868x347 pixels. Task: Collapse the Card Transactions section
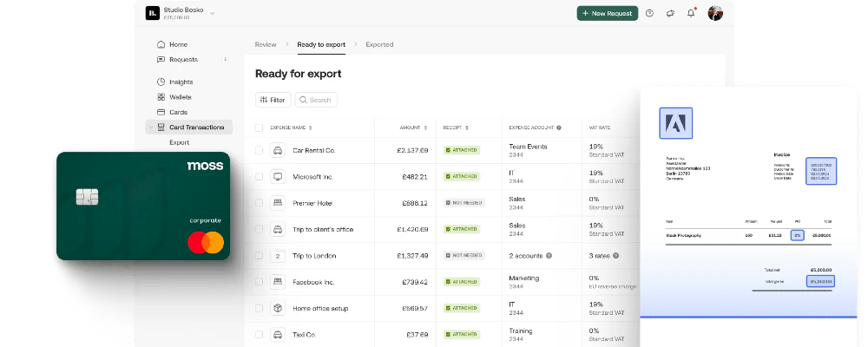click(150, 128)
